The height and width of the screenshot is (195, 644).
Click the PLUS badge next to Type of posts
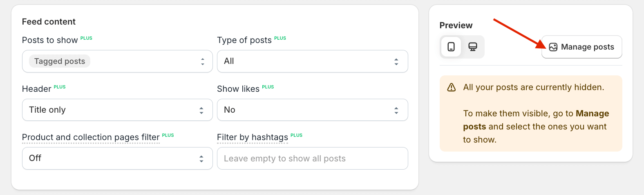pos(280,38)
